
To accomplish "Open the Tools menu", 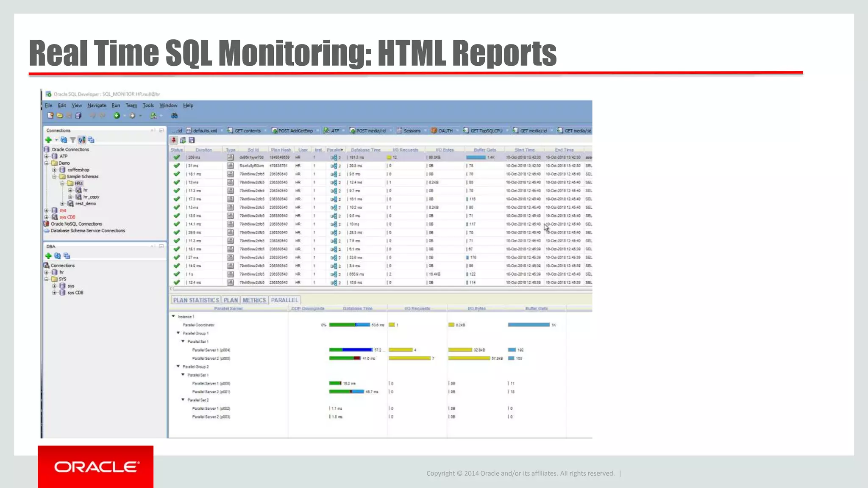I will (148, 105).
